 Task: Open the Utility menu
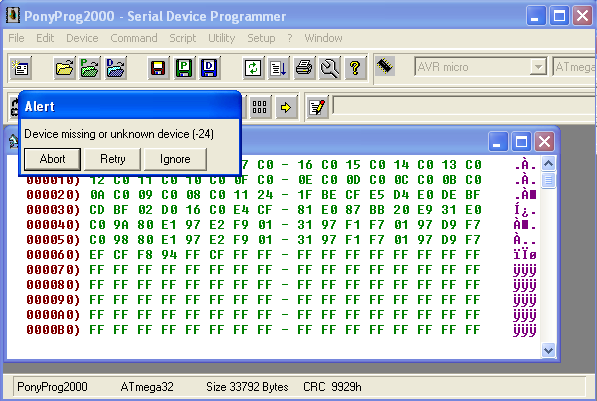click(222, 38)
